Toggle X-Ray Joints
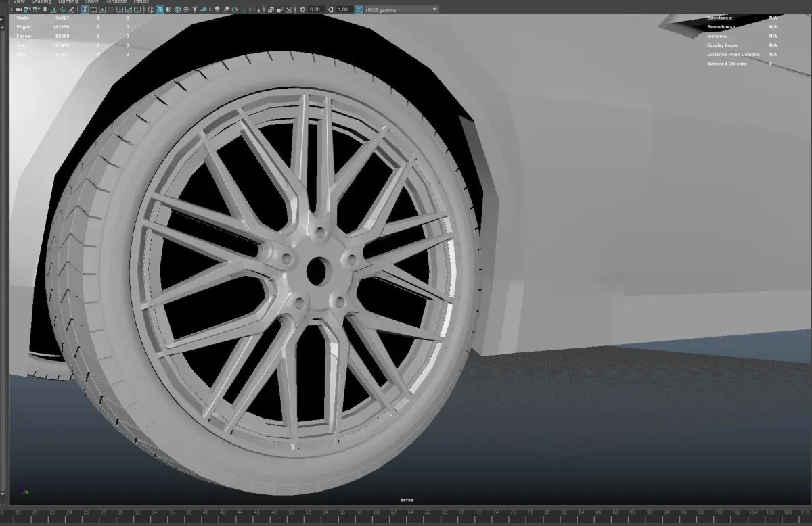 tap(288, 9)
